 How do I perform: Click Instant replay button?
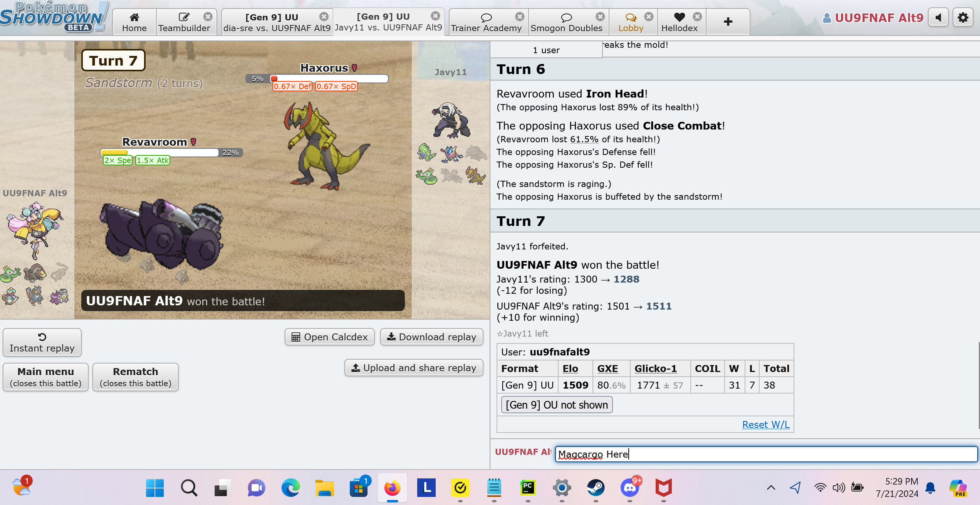[42, 342]
